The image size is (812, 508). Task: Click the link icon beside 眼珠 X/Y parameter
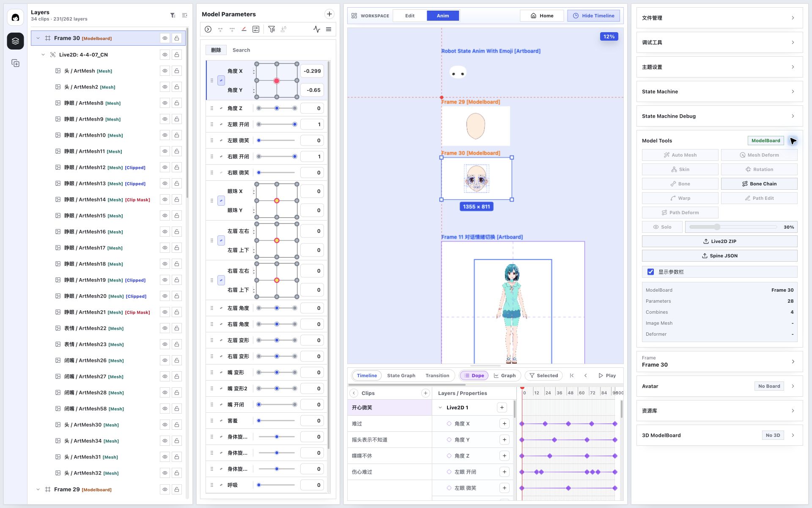pyautogui.click(x=221, y=201)
